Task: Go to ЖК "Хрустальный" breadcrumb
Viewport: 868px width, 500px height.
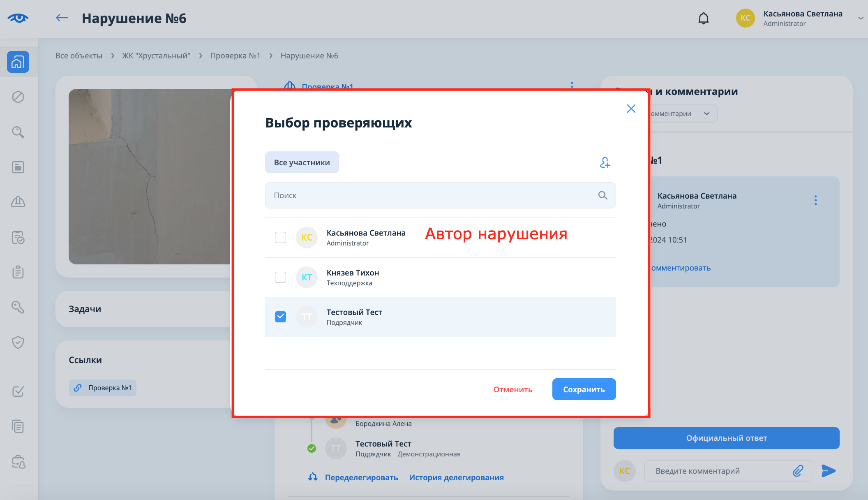Action: click(x=156, y=56)
